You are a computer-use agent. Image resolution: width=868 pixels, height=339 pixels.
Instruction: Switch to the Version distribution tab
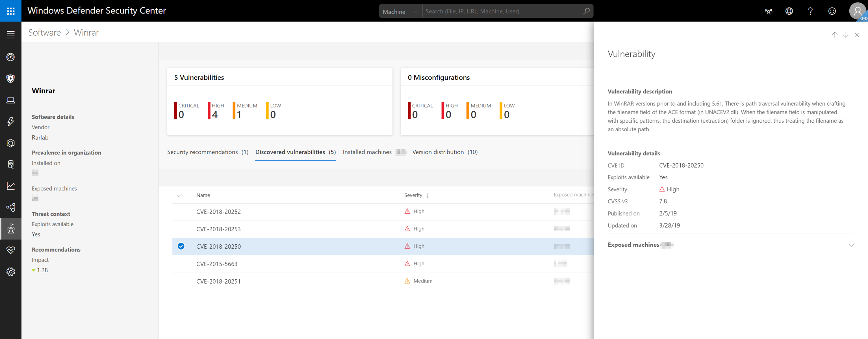(439, 152)
